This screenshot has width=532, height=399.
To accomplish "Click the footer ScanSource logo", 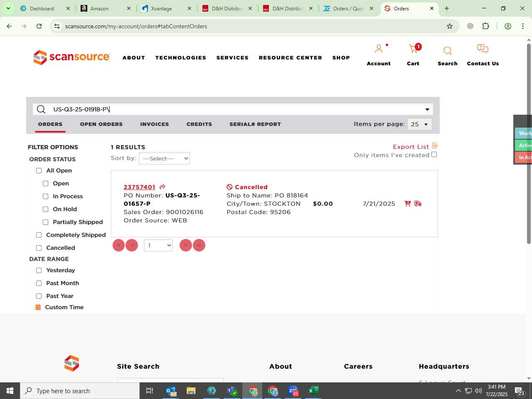I will [x=71, y=363].
